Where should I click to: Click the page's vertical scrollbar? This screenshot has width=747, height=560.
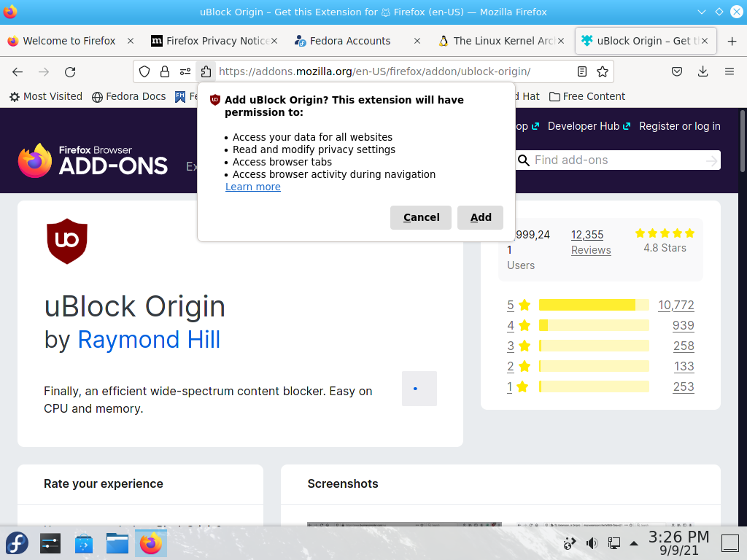[742, 141]
